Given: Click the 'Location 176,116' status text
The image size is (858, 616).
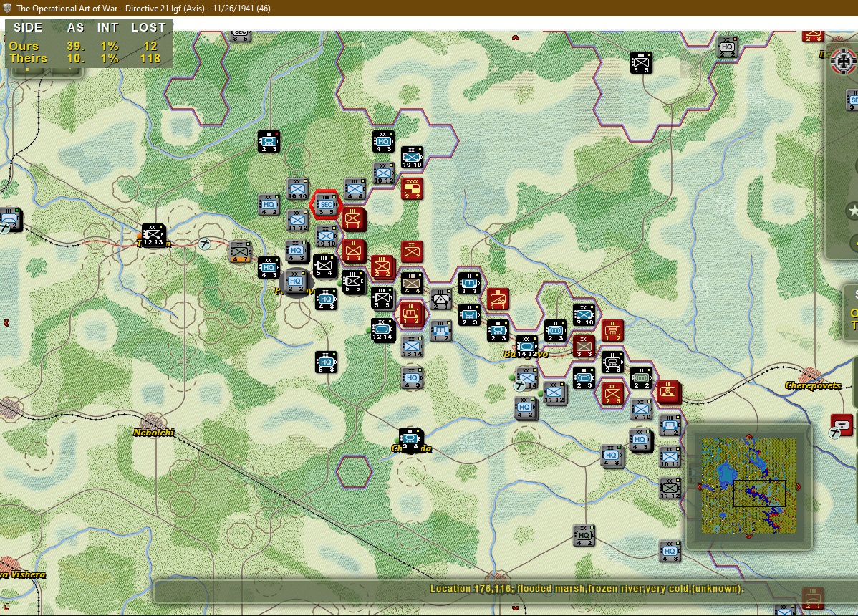Looking at the screenshot, I should pyautogui.click(x=587, y=589).
